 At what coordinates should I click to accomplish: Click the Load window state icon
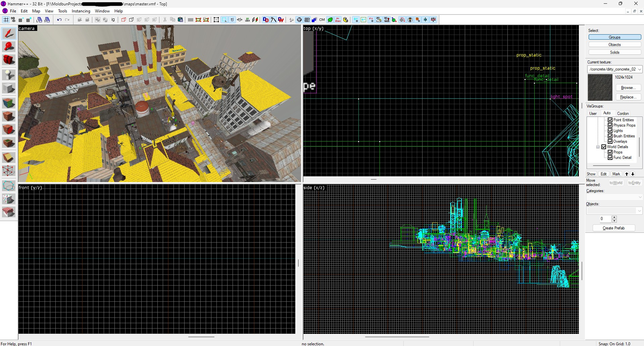[x=39, y=20]
